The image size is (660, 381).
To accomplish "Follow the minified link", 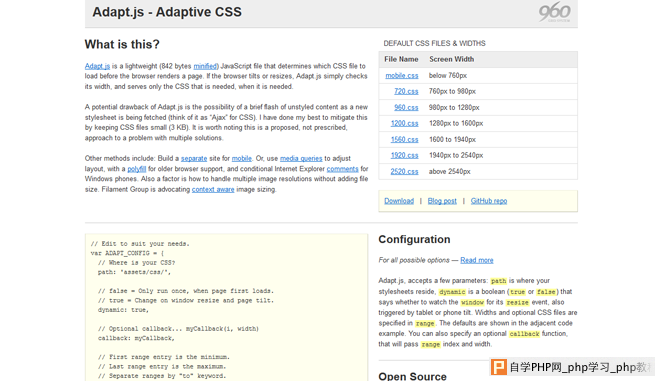I will [x=205, y=66].
